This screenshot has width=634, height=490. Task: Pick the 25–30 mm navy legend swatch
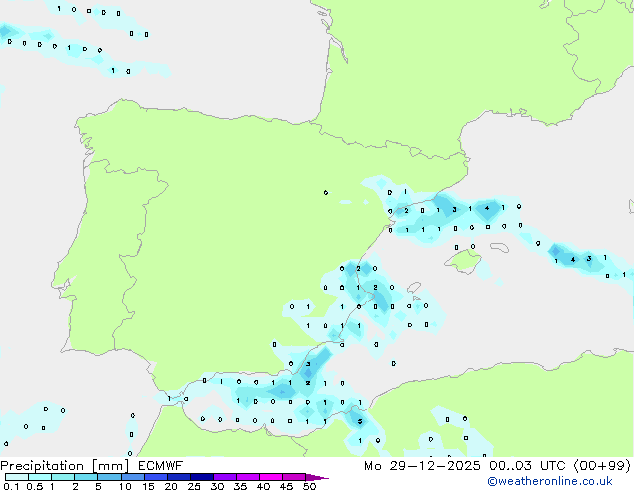201,477
